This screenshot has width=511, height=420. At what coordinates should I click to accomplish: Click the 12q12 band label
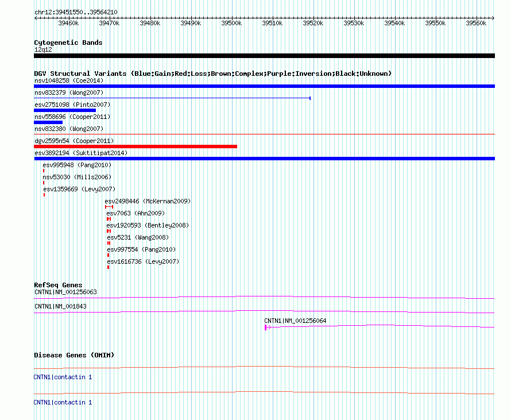pos(43,49)
